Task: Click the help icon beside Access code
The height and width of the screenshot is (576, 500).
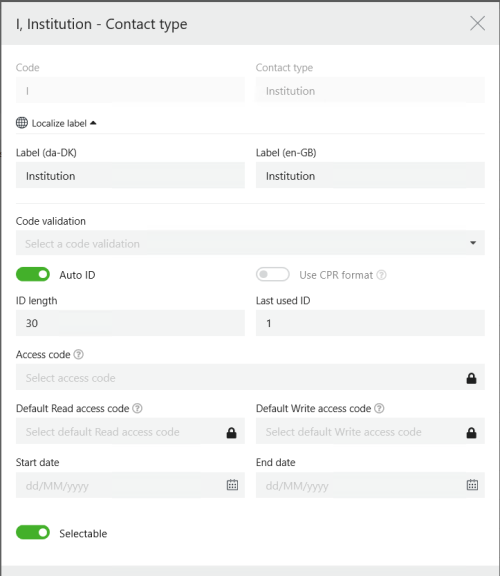Action: [79, 354]
